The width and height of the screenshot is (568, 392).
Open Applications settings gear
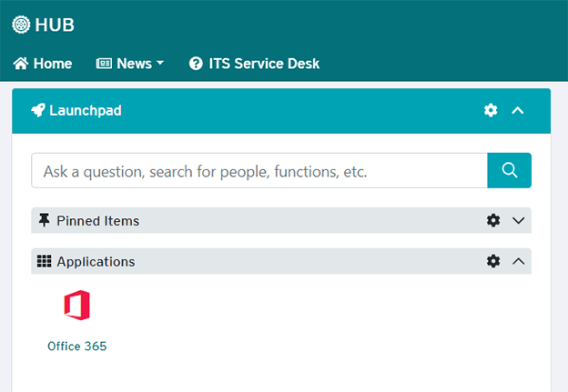coord(493,261)
